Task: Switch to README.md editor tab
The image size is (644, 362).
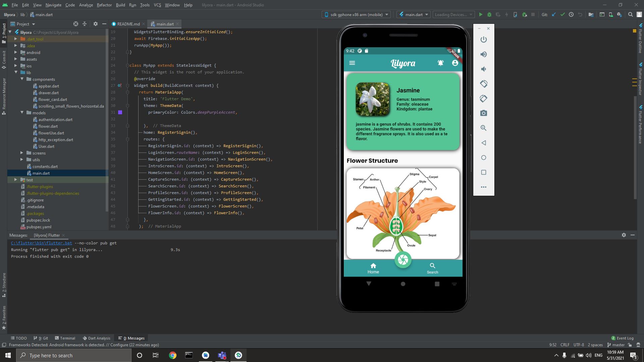Action: tap(128, 24)
